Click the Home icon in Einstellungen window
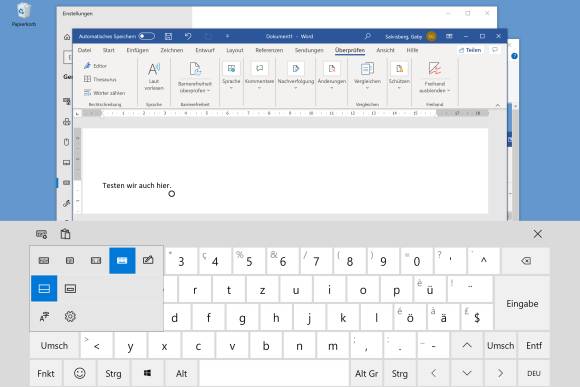Screen dimensions: 580x387 click(67, 37)
